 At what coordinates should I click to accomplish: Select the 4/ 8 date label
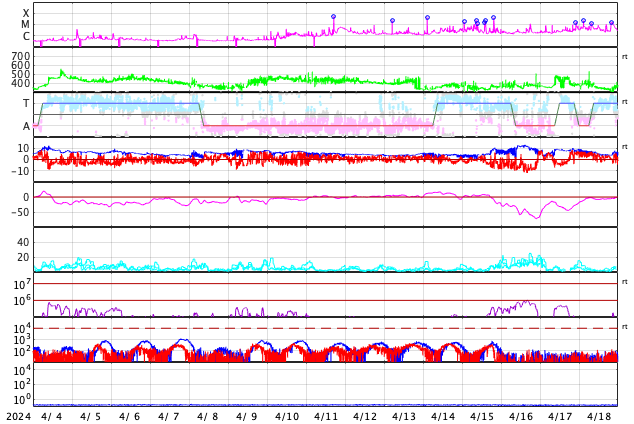[208, 416]
